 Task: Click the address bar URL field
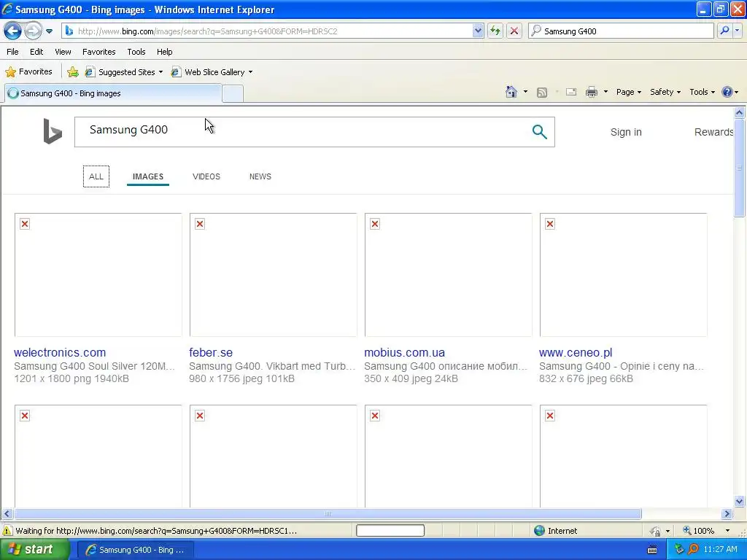click(267, 31)
